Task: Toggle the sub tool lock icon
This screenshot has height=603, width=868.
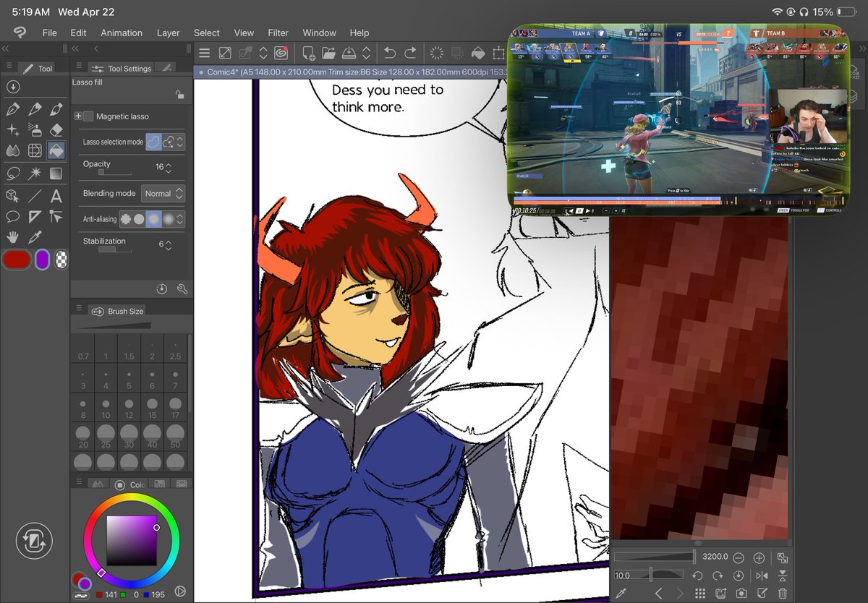Action: 179,95
